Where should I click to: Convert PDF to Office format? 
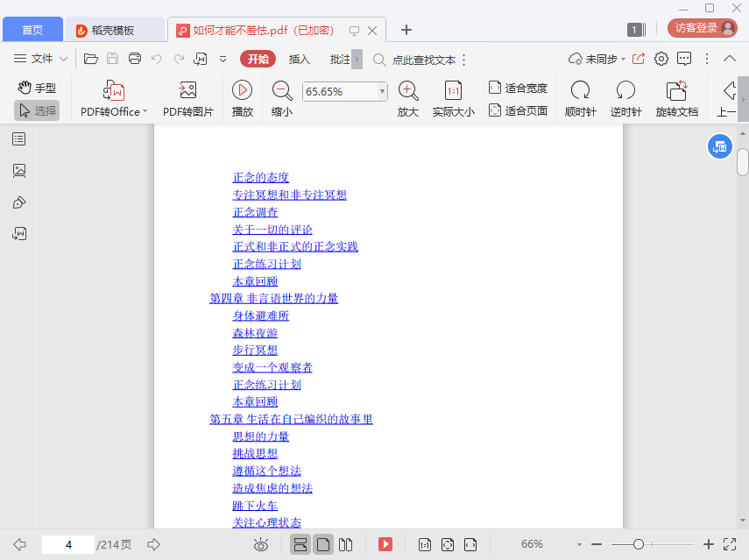click(x=114, y=99)
